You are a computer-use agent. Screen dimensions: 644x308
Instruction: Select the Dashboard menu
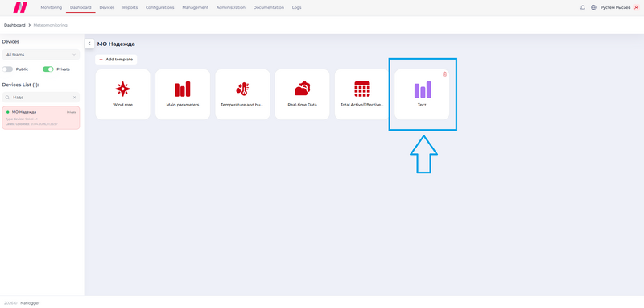(80, 7)
